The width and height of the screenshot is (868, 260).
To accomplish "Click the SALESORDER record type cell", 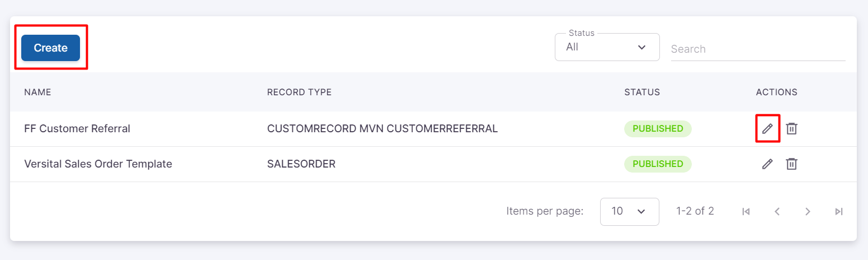I will [301, 164].
